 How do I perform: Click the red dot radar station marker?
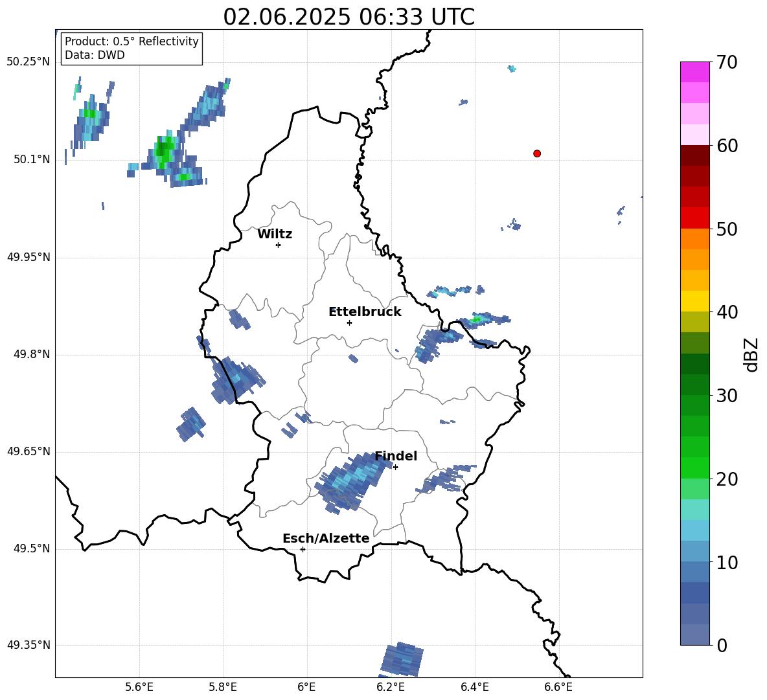point(537,153)
